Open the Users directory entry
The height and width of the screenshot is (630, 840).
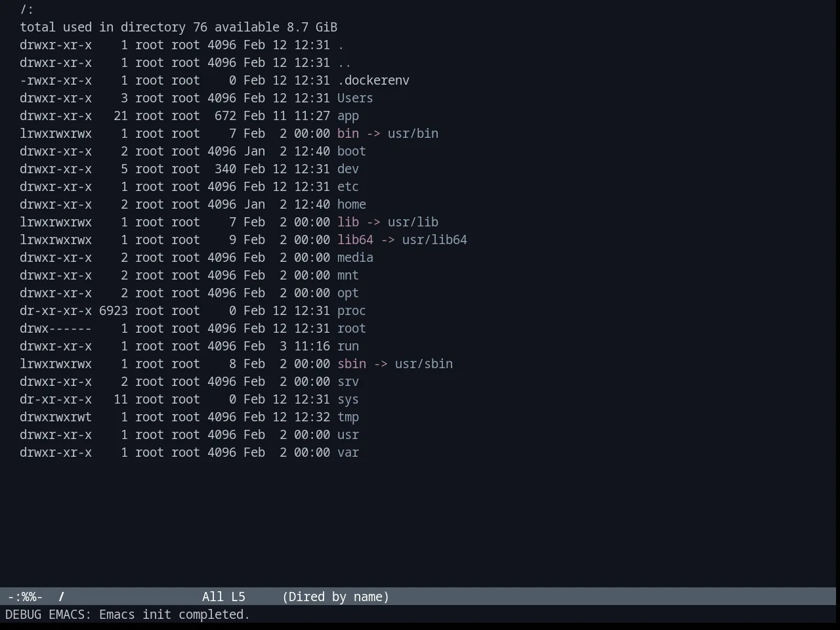point(355,98)
